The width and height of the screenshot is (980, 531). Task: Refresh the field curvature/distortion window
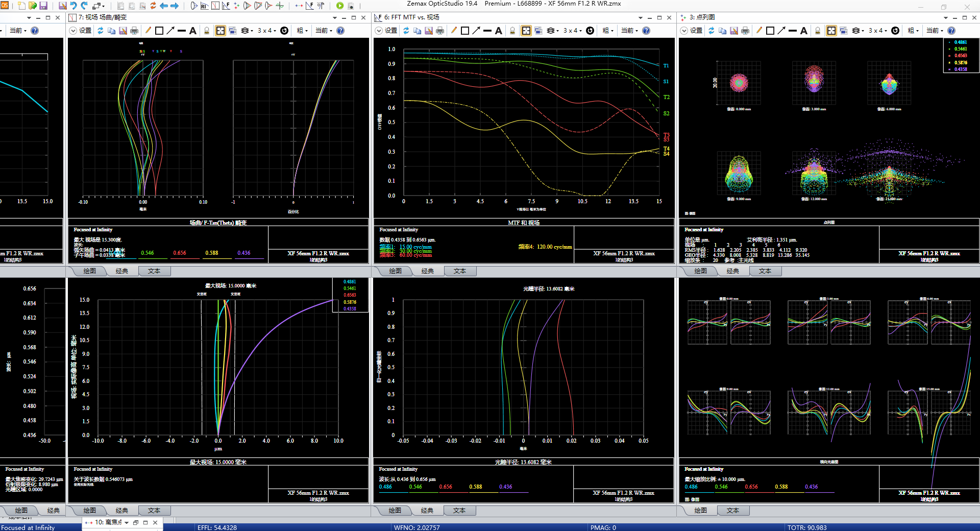[100, 31]
